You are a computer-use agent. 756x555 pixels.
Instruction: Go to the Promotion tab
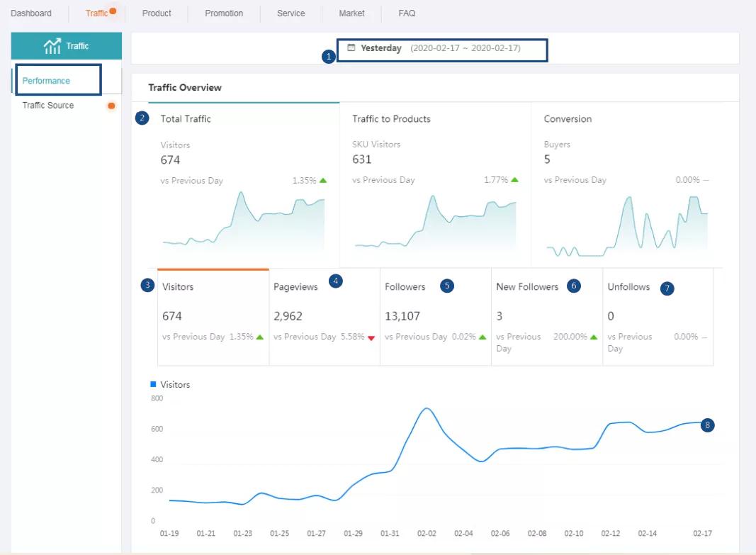tap(224, 13)
